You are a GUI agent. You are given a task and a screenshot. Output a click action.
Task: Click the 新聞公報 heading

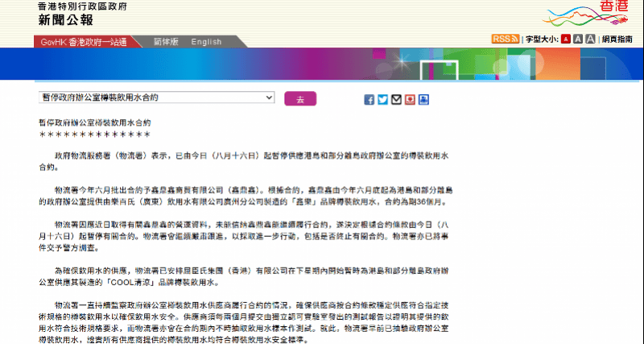[x=66, y=20]
